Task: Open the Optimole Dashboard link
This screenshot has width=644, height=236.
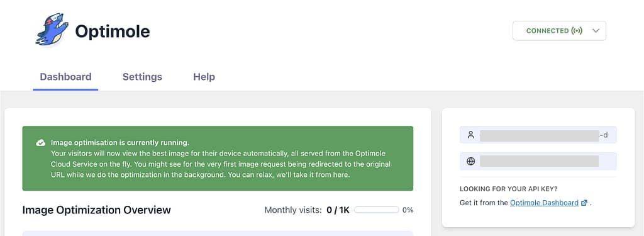Action: click(544, 203)
